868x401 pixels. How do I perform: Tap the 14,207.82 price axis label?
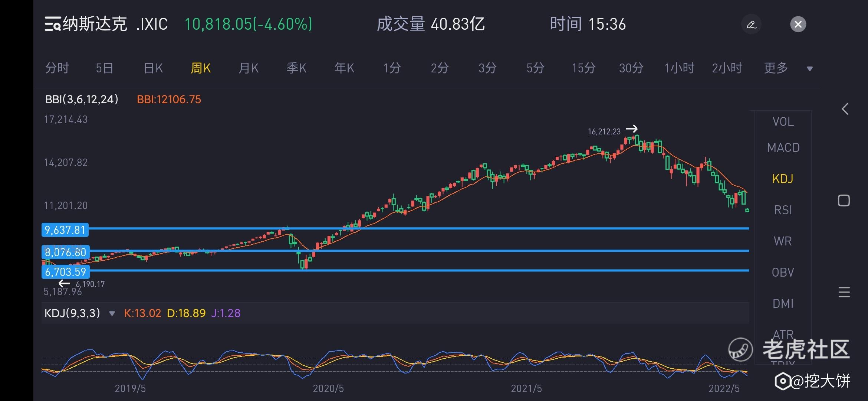click(x=66, y=163)
